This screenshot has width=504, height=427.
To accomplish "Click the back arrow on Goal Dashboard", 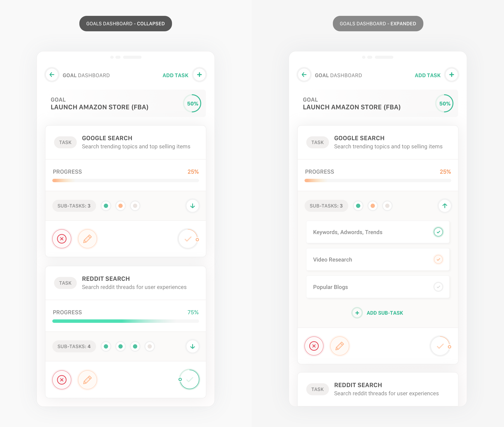I will 52,75.
